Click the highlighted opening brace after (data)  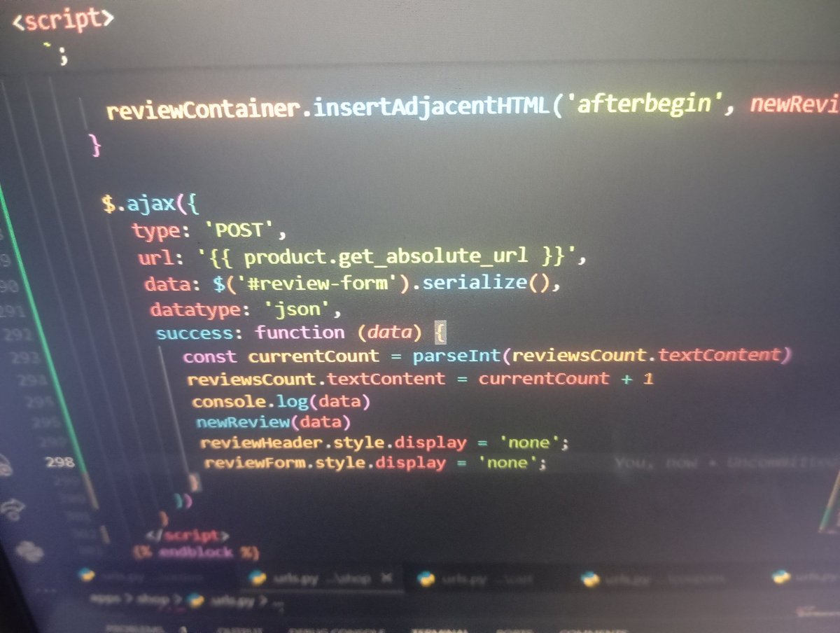(440, 331)
